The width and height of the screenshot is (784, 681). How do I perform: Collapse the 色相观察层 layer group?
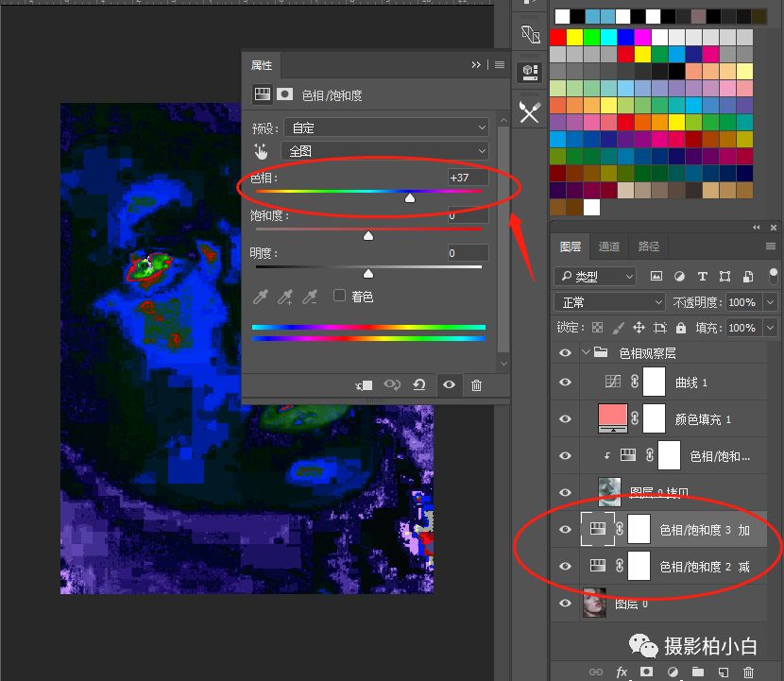pyautogui.click(x=588, y=352)
